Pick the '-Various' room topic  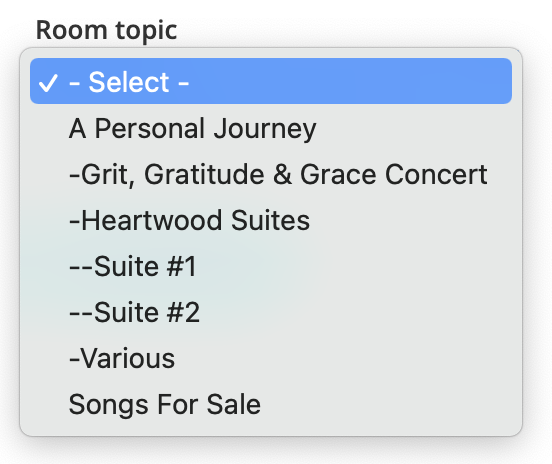click(271, 358)
